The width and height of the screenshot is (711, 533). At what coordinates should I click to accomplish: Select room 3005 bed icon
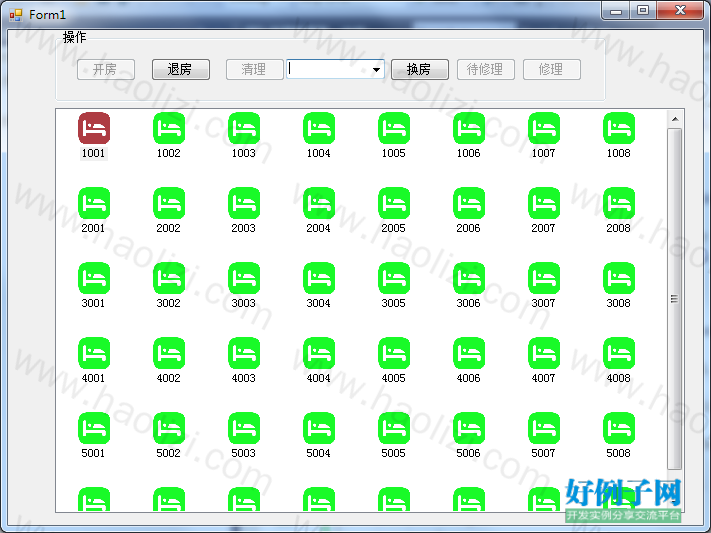point(394,278)
